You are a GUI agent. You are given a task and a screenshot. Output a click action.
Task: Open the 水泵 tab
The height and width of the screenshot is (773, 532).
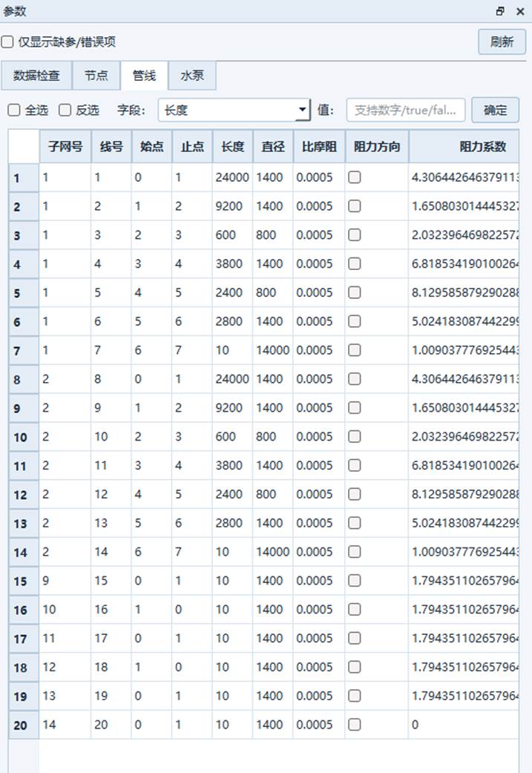(x=192, y=76)
